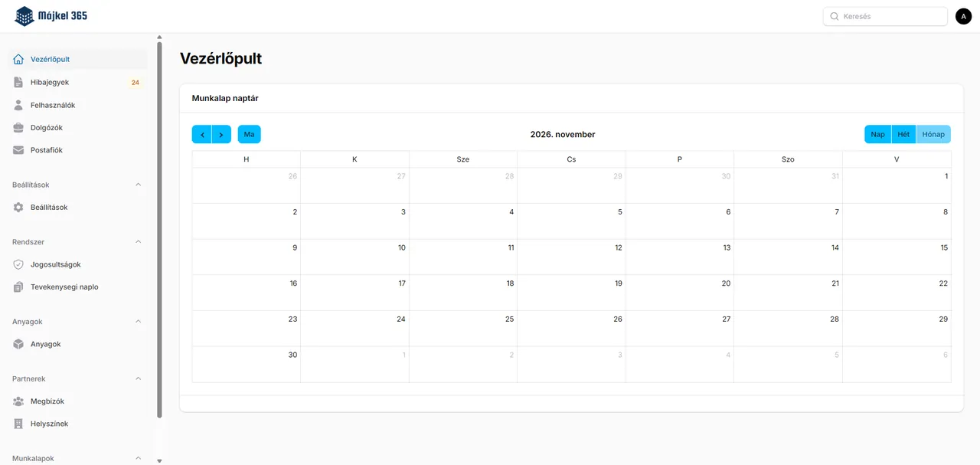
Task: Click sidebar scroll down arrow
Action: click(159, 460)
